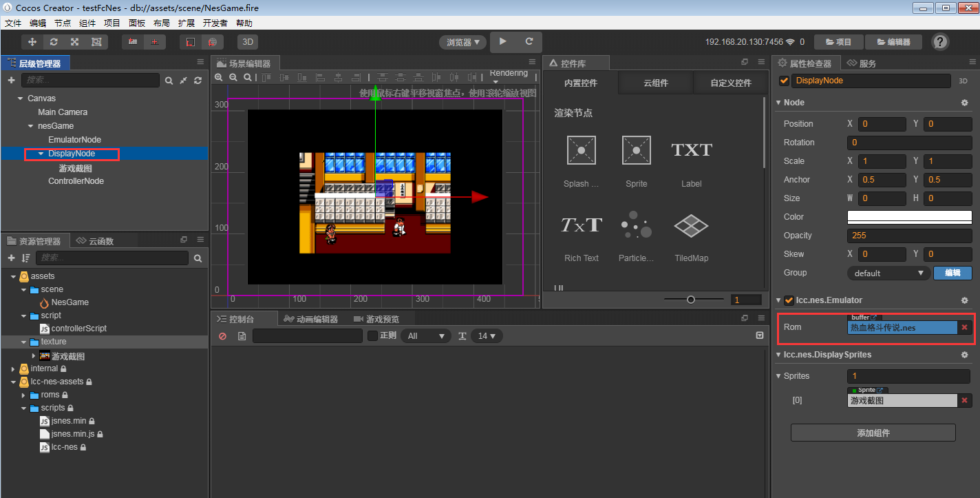Viewport: 980px width, 498px height.
Task: Expand the roms folder
Action: pyautogui.click(x=23, y=395)
